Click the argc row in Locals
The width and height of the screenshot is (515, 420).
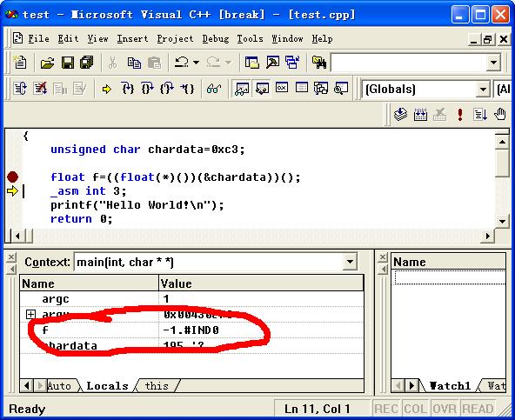point(191,299)
